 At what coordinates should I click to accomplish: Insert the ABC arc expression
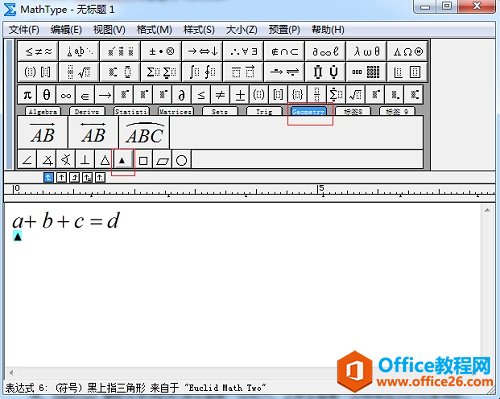pyautogui.click(x=144, y=132)
